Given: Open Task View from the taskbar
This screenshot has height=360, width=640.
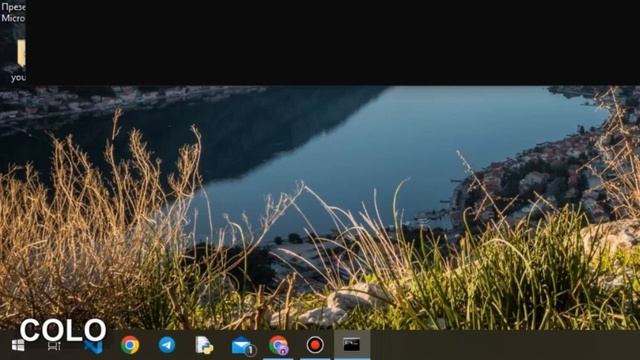Looking at the screenshot, I should tap(54, 347).
